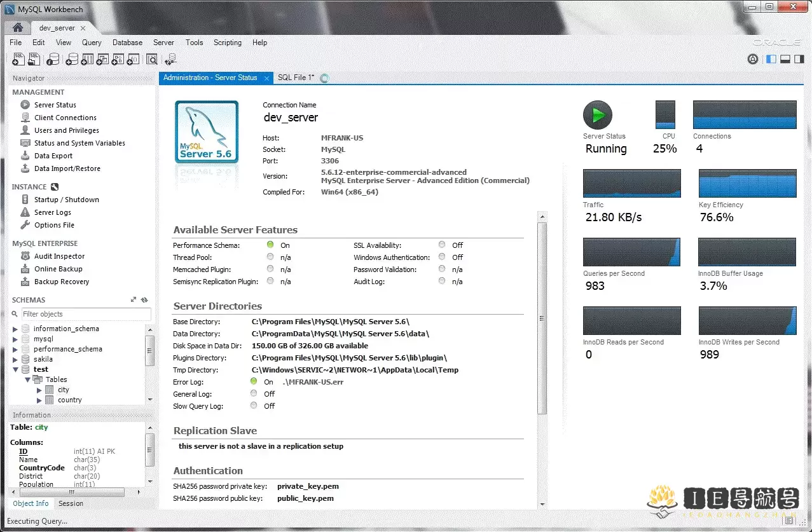Open the Database menu
The image size is (812, 532).
127,43
